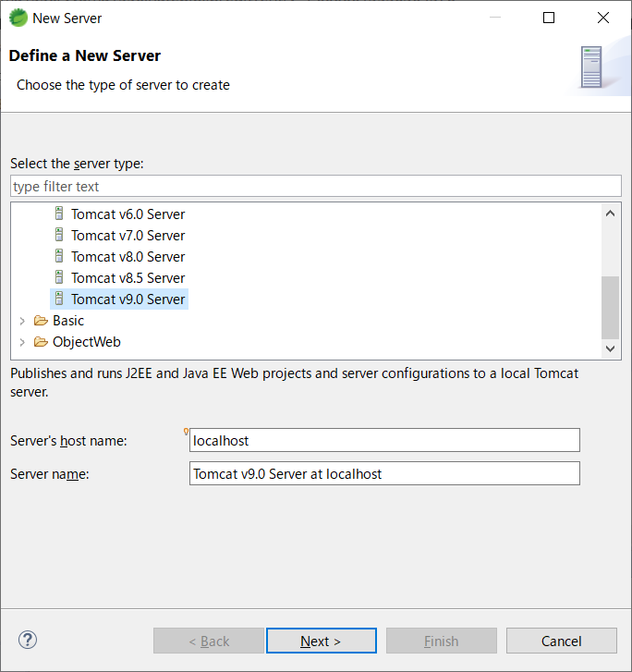Click the Tomcat v7.0 Server icon
The image size is (632, 672).
(59, 235)
